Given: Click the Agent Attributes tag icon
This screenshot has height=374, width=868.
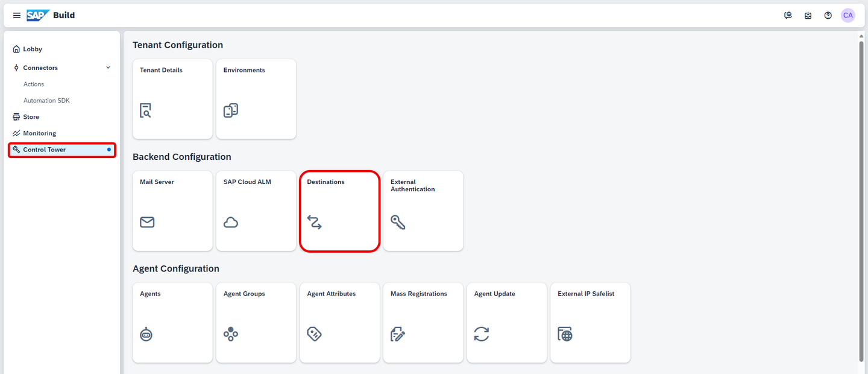Looking at the screenshot, I should [x=314, y=334].
